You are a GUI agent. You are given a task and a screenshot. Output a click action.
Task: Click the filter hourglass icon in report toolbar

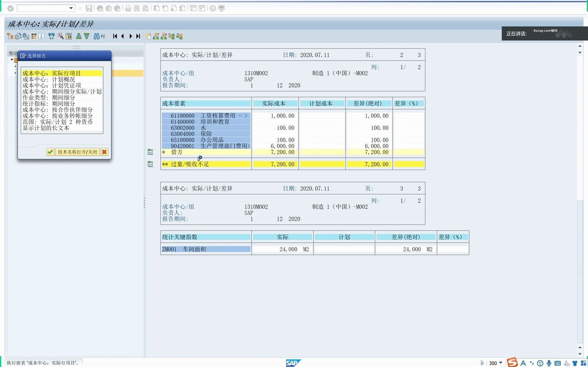coord(52,36)
